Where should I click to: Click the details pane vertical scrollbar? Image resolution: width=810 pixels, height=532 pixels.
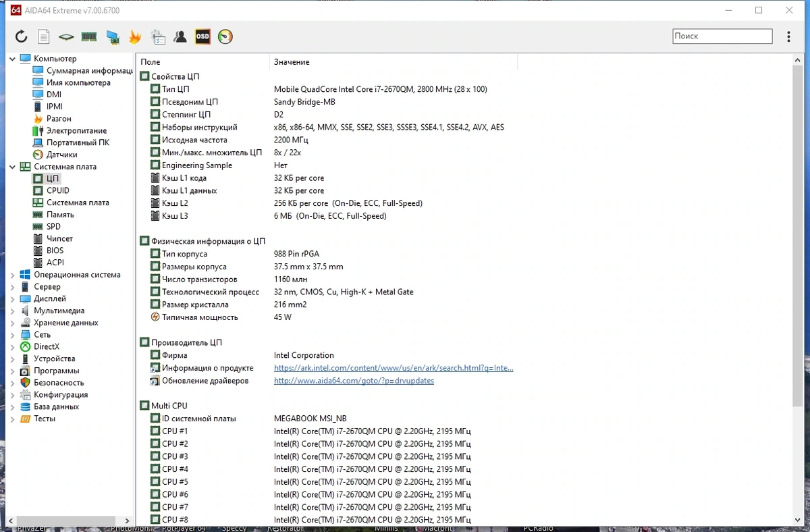(x=799, y=236)
